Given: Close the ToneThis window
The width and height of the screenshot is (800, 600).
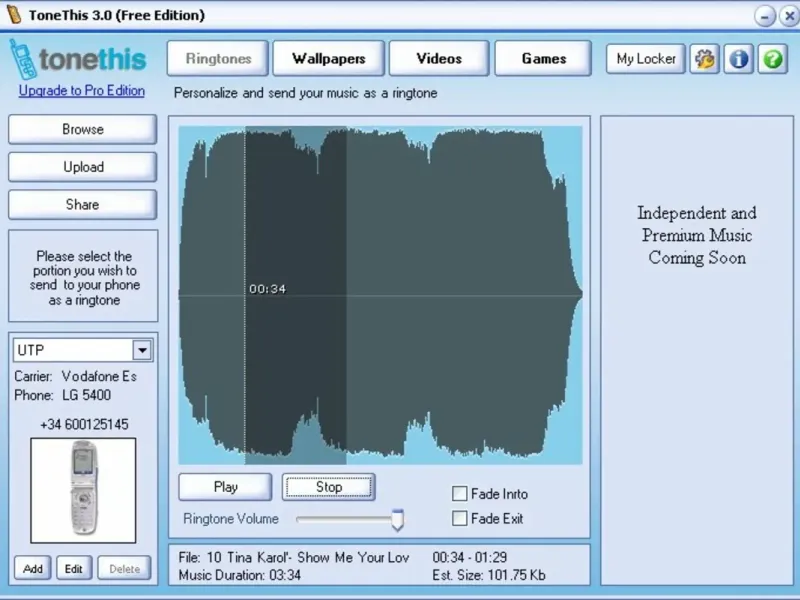Looking at the screenshot, I should click(x=790, y=16).
